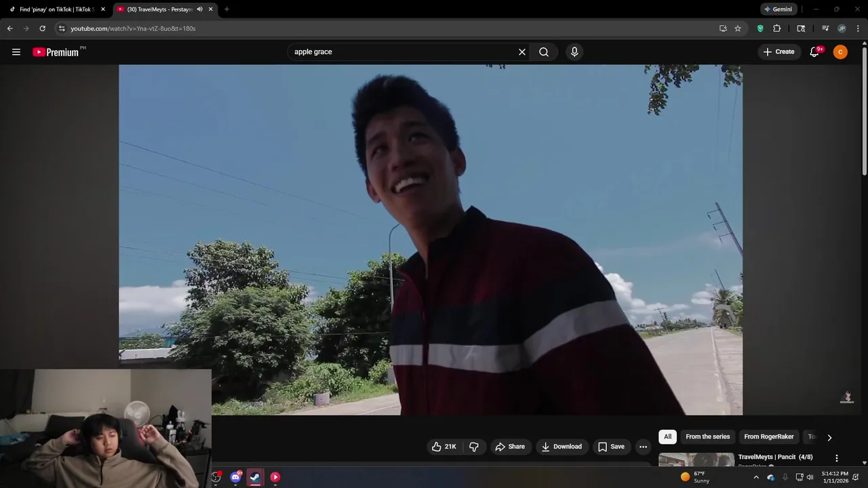Open the green shield extension icon
Screen dimensions: 868x488
(x=760, y=28)
